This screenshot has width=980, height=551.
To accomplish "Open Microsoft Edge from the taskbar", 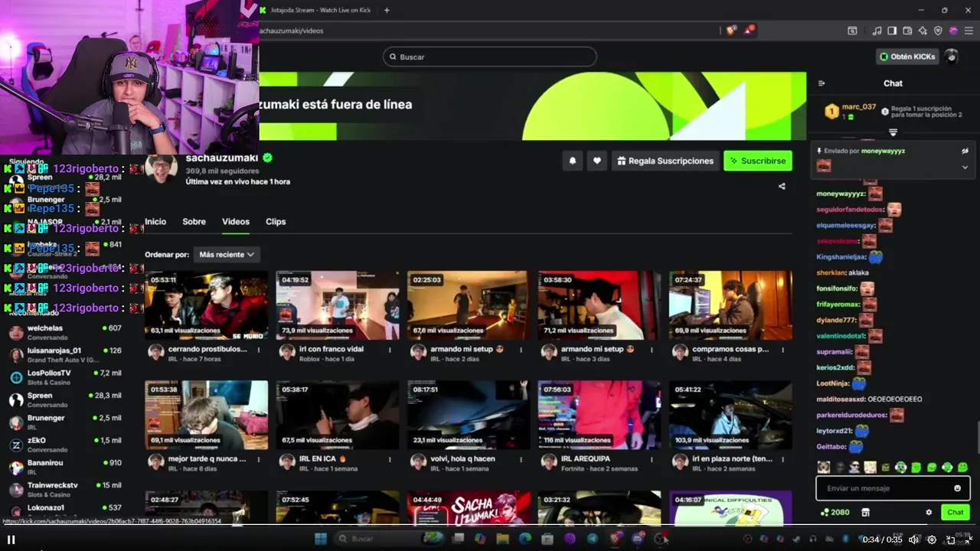I will pos(524,539).
